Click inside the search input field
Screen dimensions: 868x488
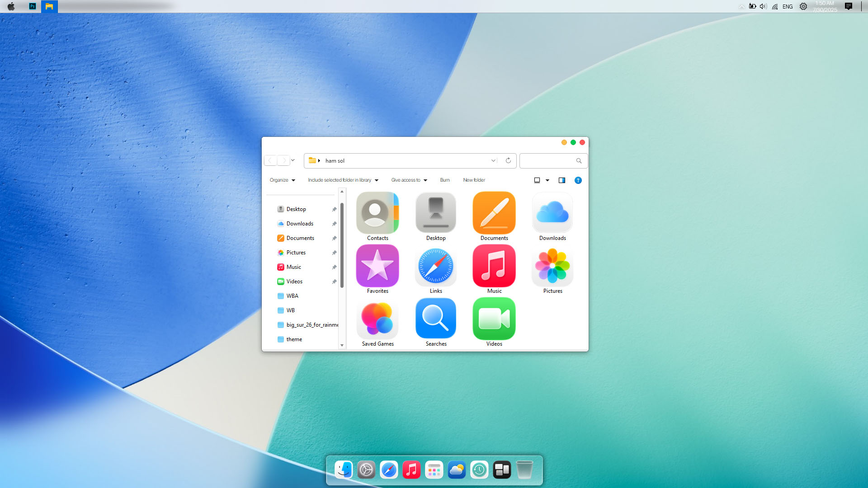547,160
